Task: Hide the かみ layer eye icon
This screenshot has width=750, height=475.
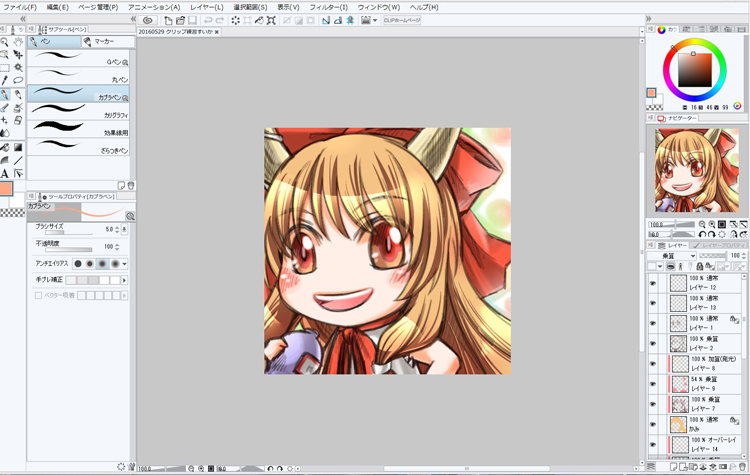Action: click(x=653, y=424)
